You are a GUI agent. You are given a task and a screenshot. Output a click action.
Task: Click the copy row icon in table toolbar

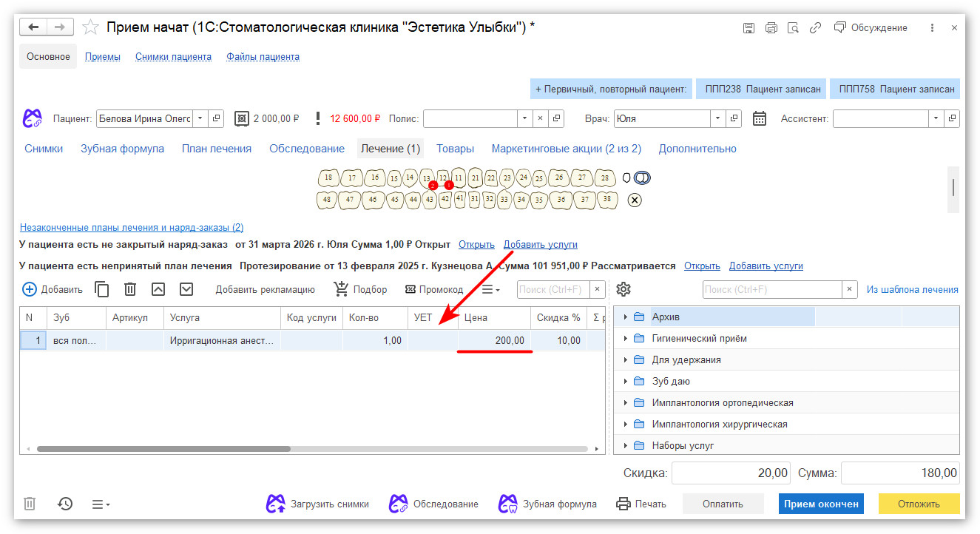coord(102,289)
